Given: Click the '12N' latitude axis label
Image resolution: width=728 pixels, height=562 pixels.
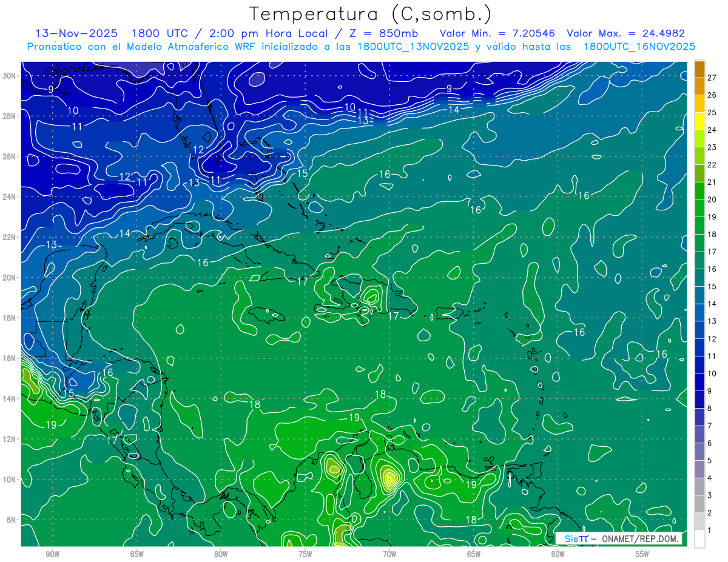Looking at the screenshot, I should point(10,439).
